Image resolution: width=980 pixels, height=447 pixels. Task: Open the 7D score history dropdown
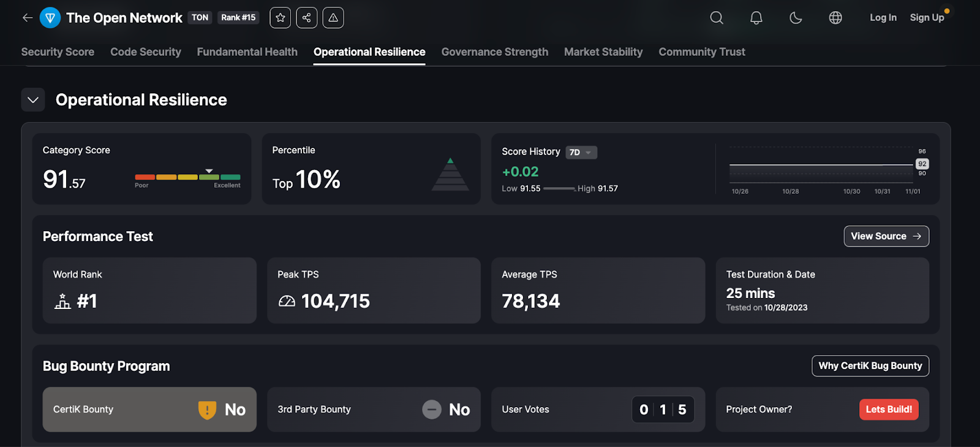click(581, 152)
